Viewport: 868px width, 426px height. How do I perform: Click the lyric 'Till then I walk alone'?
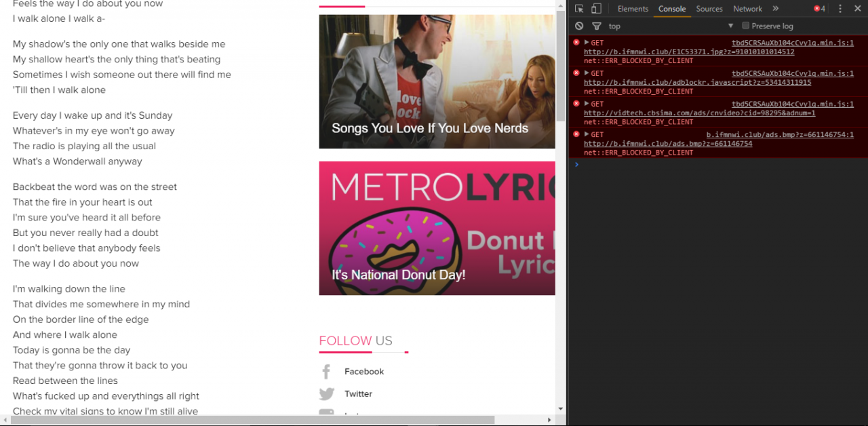tap(59, 90)
